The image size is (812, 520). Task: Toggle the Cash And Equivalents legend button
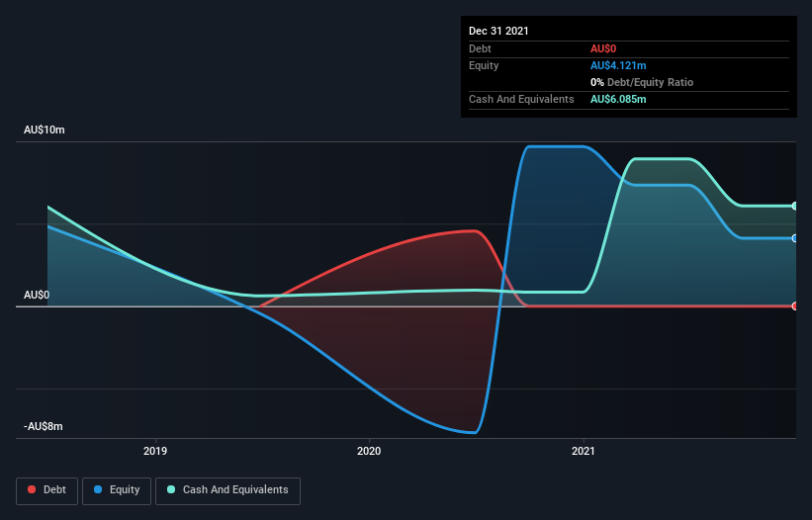(227, 490)
